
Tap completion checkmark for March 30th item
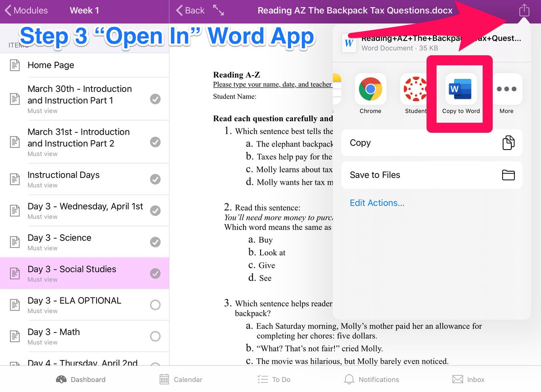pos(155,99)
